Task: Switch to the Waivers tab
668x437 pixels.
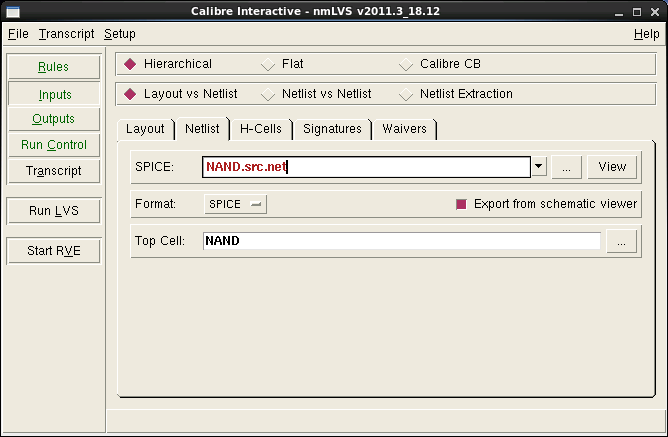Action: (x=404, y=129)
